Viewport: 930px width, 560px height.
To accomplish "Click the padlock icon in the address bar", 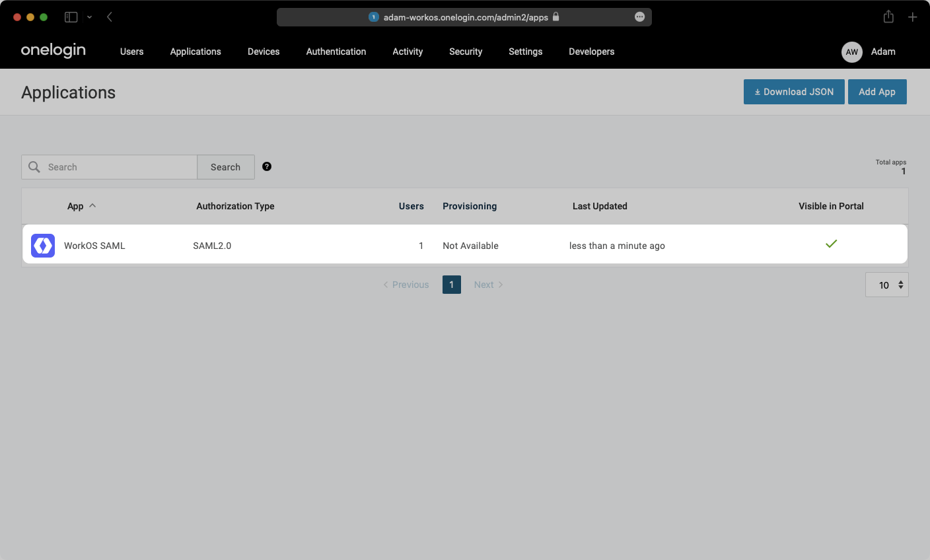I will tap(555, 17).
